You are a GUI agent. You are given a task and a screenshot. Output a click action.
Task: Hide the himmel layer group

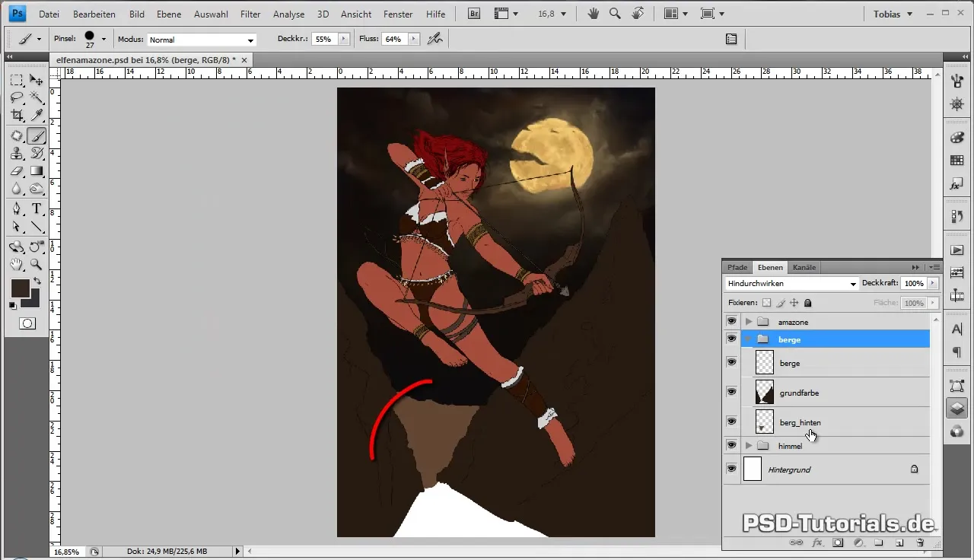pyautogui.click(x=731, y=445)
